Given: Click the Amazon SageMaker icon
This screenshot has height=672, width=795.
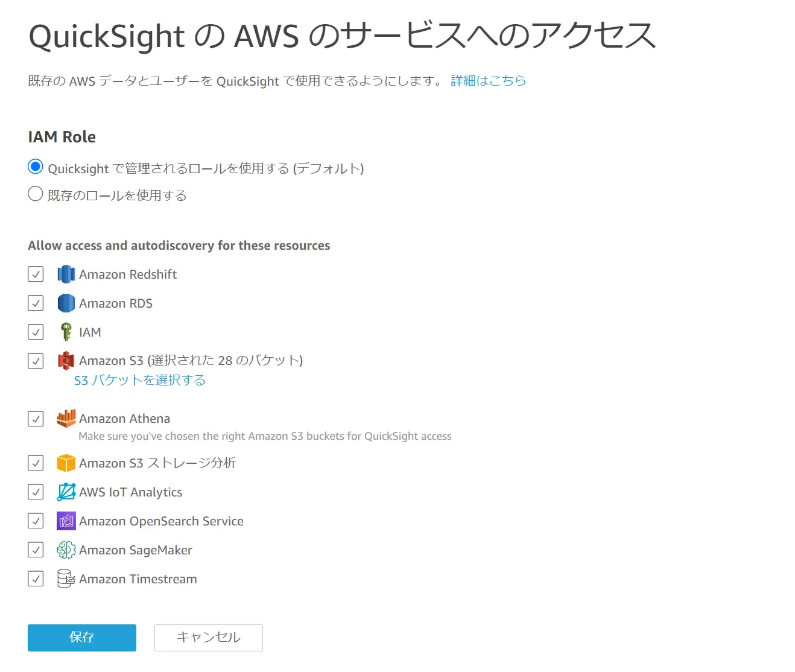Looking at the screenshot, I should pos(66,550).
